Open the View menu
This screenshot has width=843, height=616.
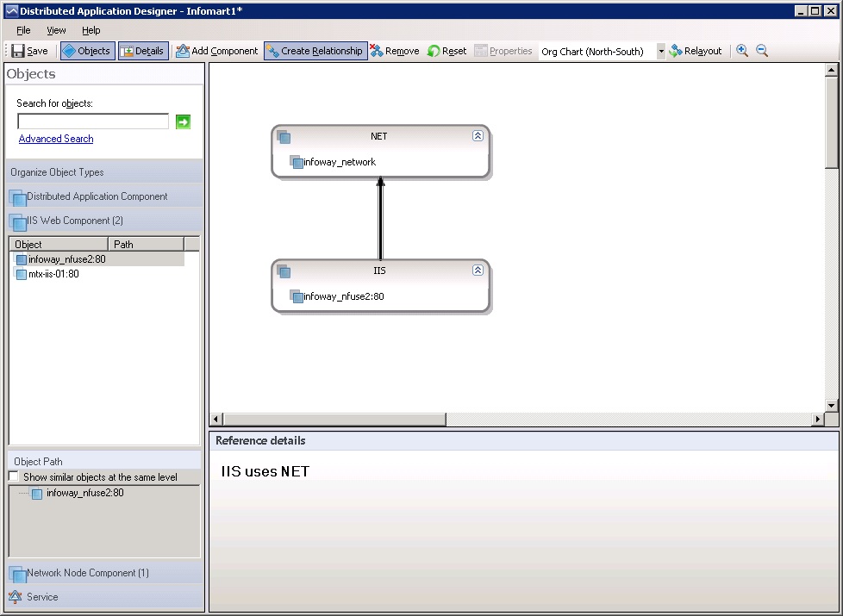(56, 30)
